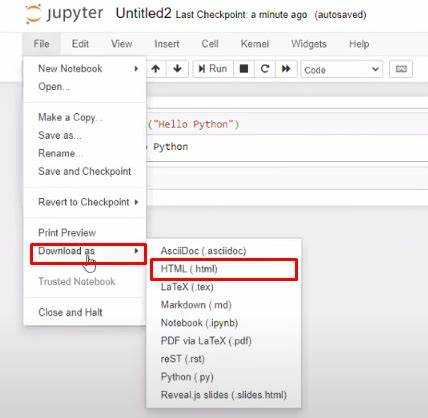
Task: Expand the Revert to Checkpoint submenu
Action: 85,202
